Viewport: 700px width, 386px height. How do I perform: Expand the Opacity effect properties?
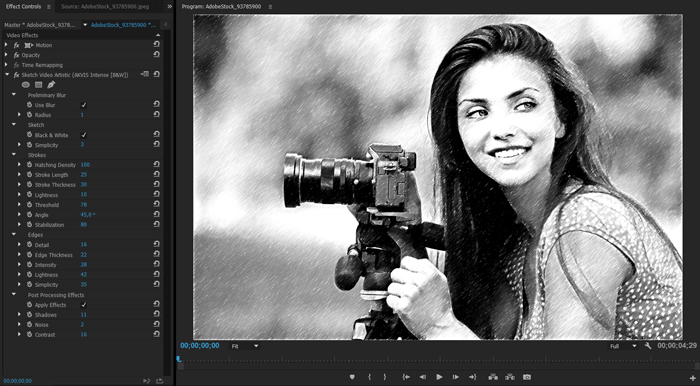[6, 55]
